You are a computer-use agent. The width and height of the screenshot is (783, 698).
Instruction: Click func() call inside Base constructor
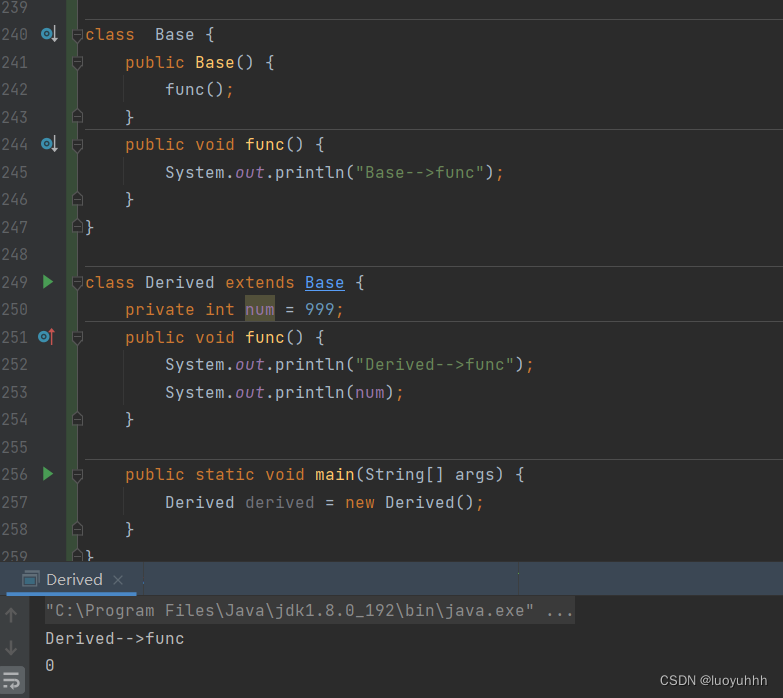(195, 90)
